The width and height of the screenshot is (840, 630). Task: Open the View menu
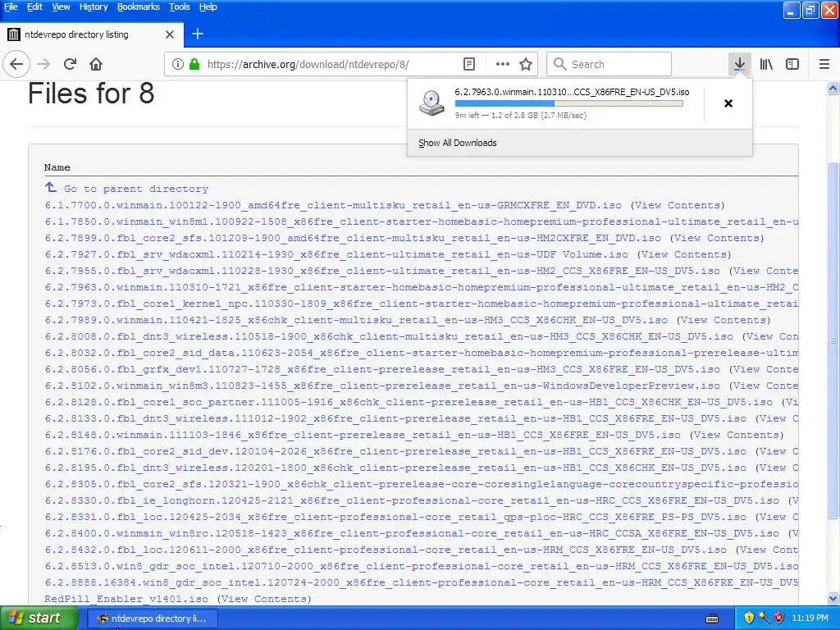pos(61,7)
